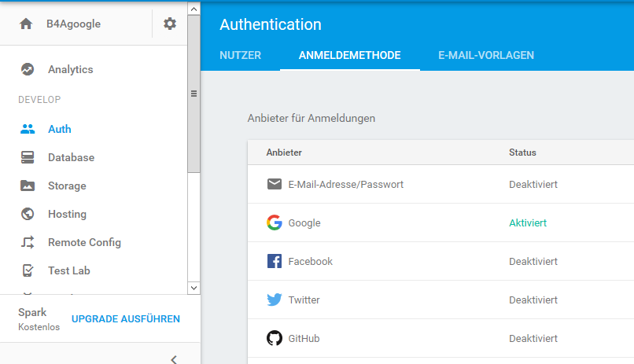Click the Aktiviert status for Google

528,222
